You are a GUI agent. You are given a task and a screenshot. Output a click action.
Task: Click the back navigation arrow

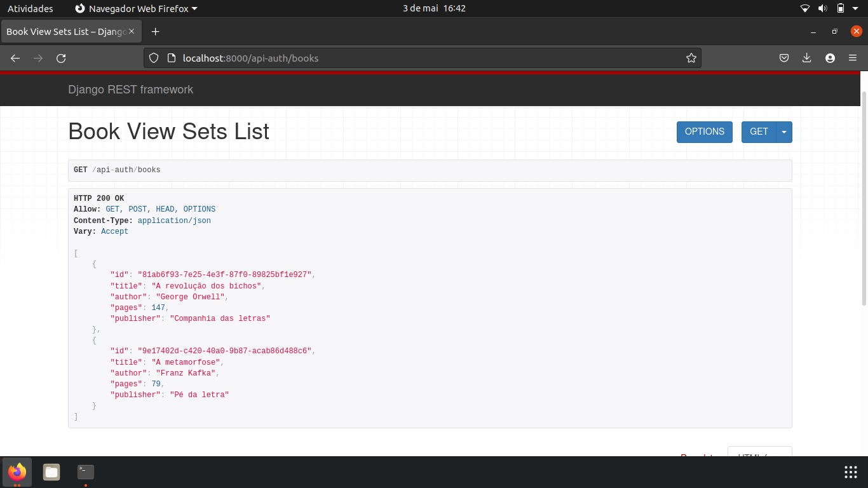click(x=15, y=58)
